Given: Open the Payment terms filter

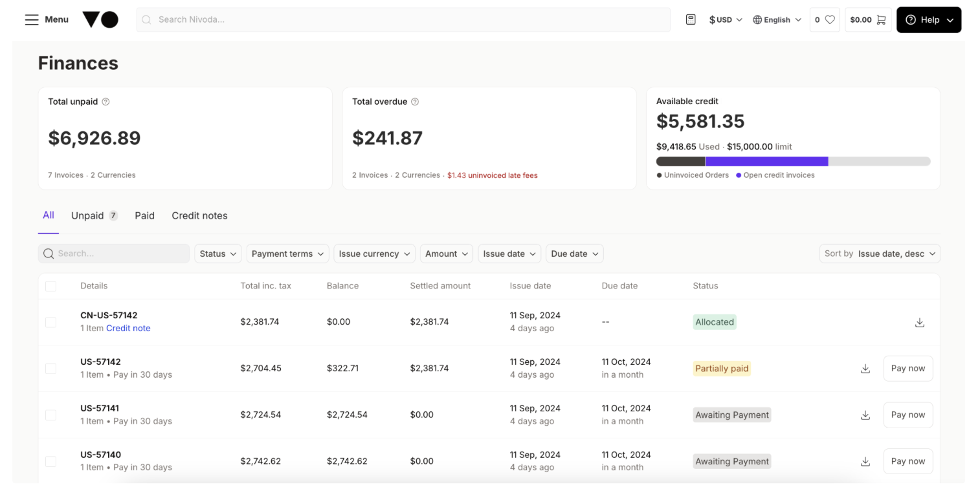Looking at the screenshot, I should coord(287,254).
